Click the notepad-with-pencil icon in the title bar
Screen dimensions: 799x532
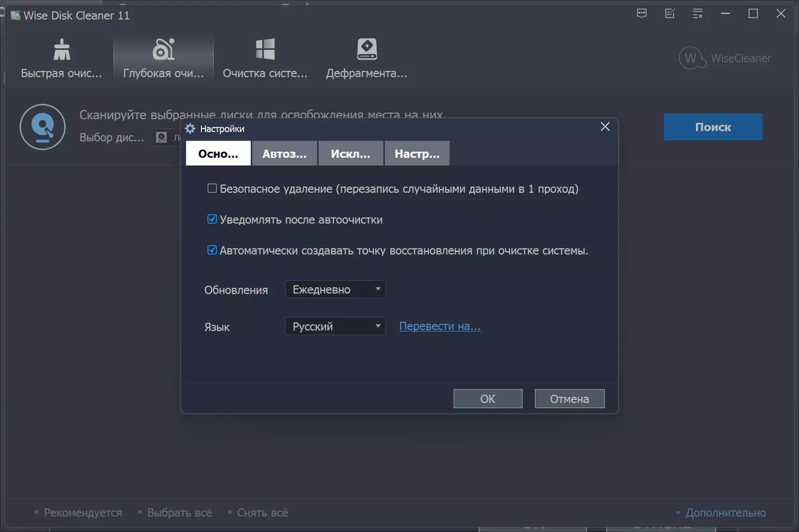670,14
